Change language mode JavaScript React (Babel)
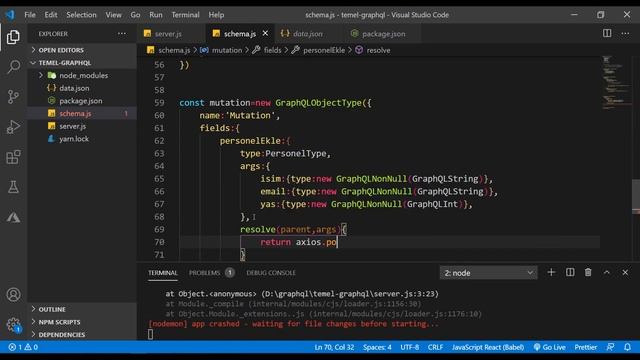 coord(488,347)
